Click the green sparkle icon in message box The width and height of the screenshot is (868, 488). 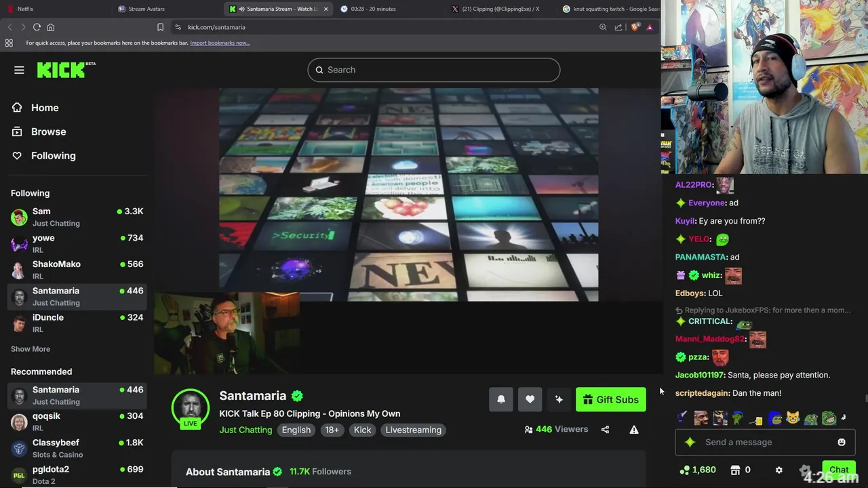coord(690,442)
